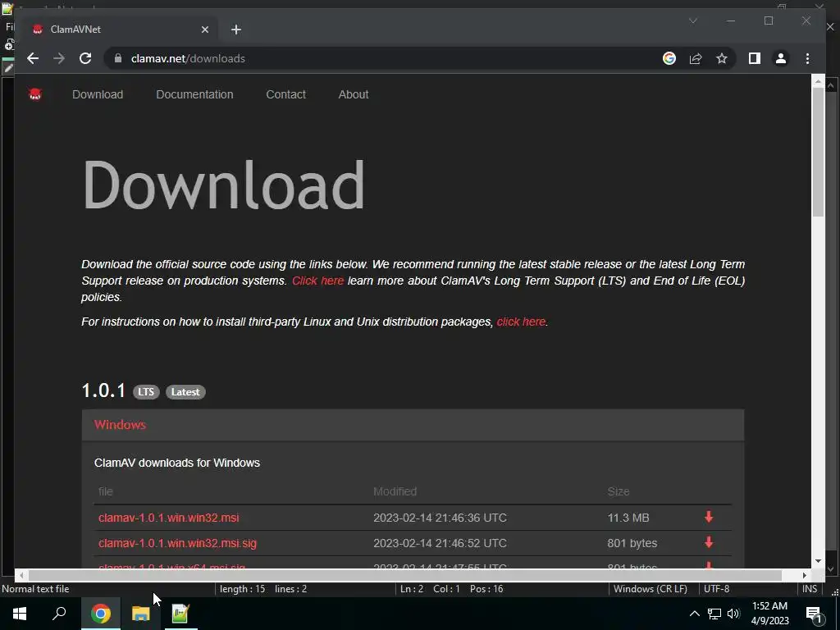This screenshot has height=630, width=840.
Task: Open the About nav item
Action: coord(353,94)
